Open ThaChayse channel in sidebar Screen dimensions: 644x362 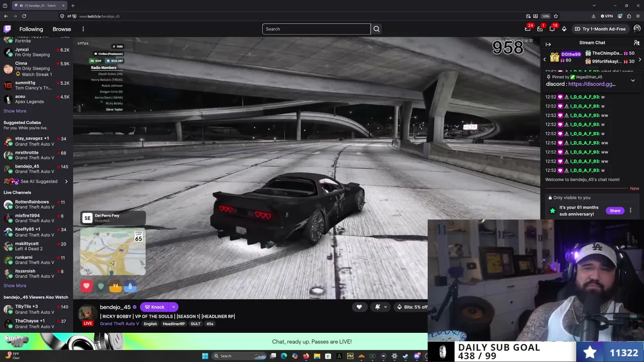36,324
